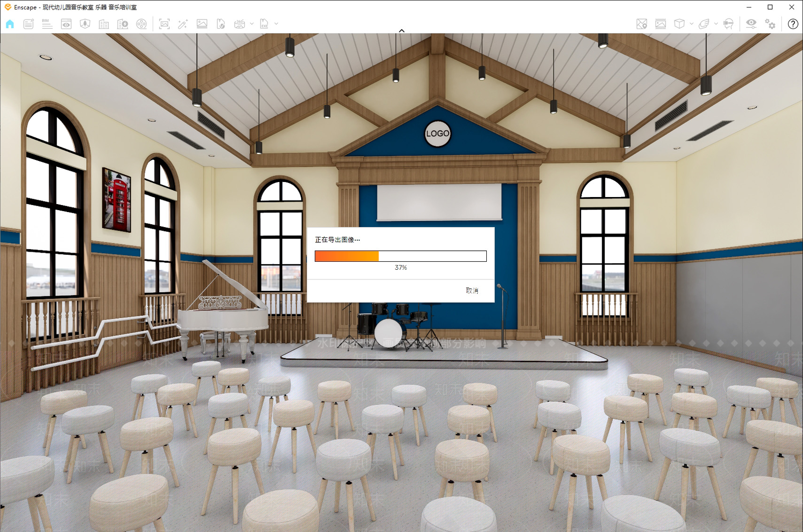Viewport: 803px width, 532px height.
Task: Select the cube projection mode icon
Action: pyautogui.click(x=679, y=24)
